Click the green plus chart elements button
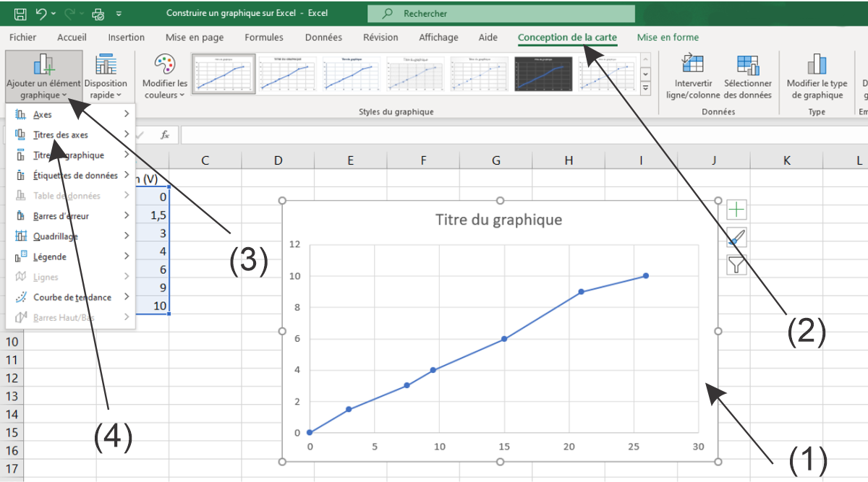The image size is (868, 482). pos(736,210)
